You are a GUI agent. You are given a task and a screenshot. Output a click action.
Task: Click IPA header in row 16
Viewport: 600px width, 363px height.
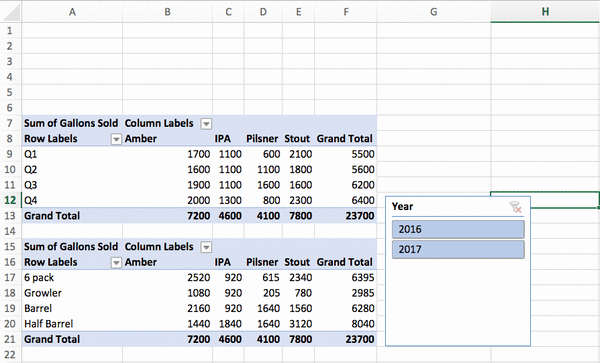point(223,262)
